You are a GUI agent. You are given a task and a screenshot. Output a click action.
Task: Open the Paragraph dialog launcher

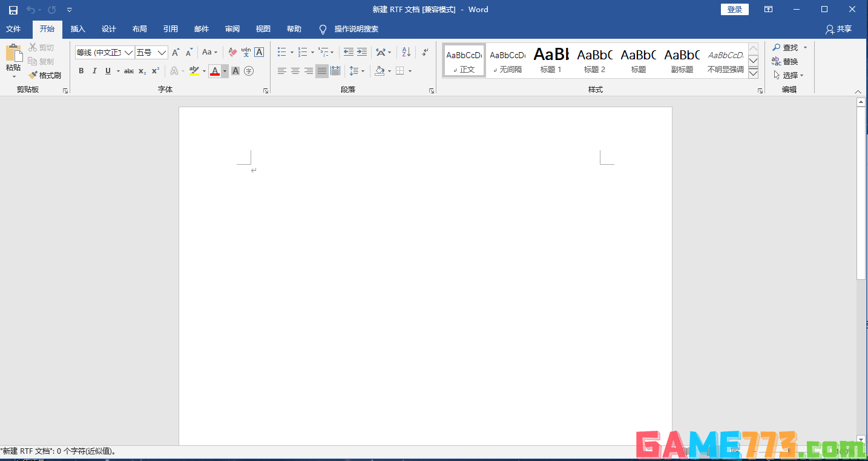point(432,91)
